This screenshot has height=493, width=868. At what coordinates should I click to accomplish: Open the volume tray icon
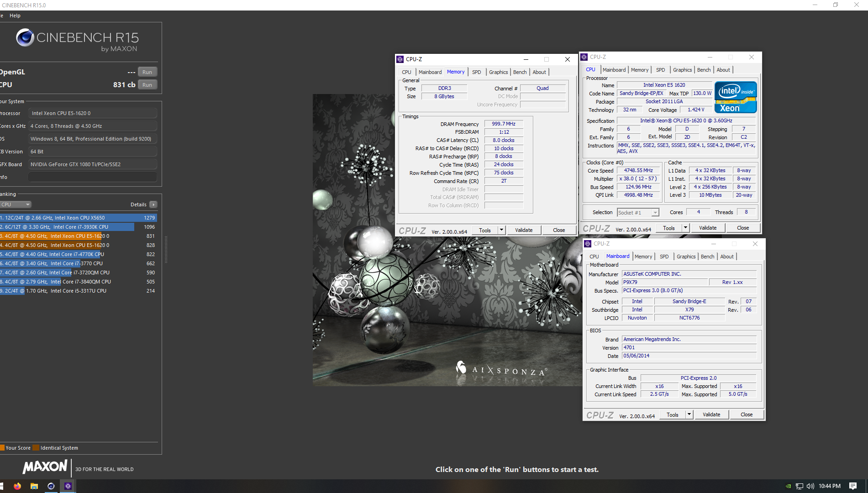[810, 486]
